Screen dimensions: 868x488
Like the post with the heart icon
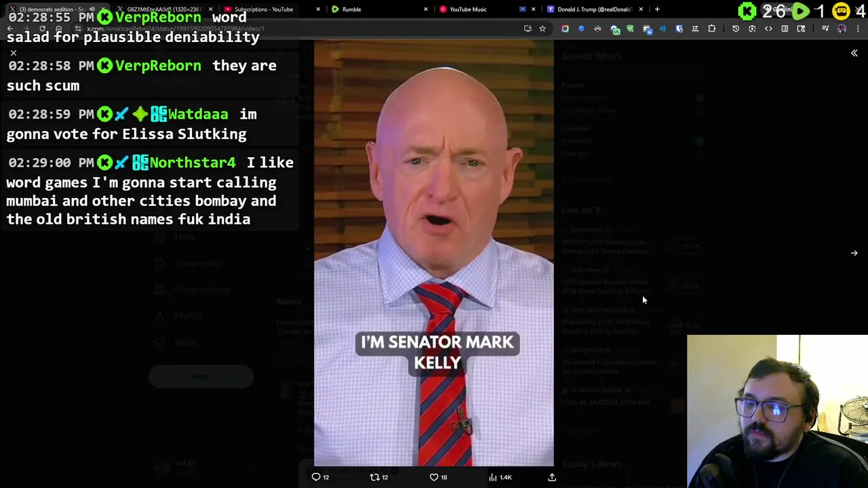pyautogui.click(x=434, y=477)
